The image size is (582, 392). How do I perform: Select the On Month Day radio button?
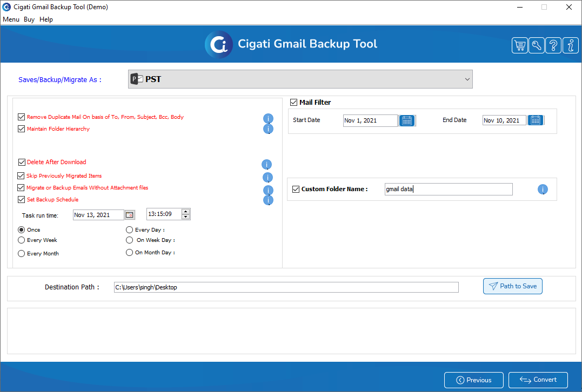tap(129, 253)
